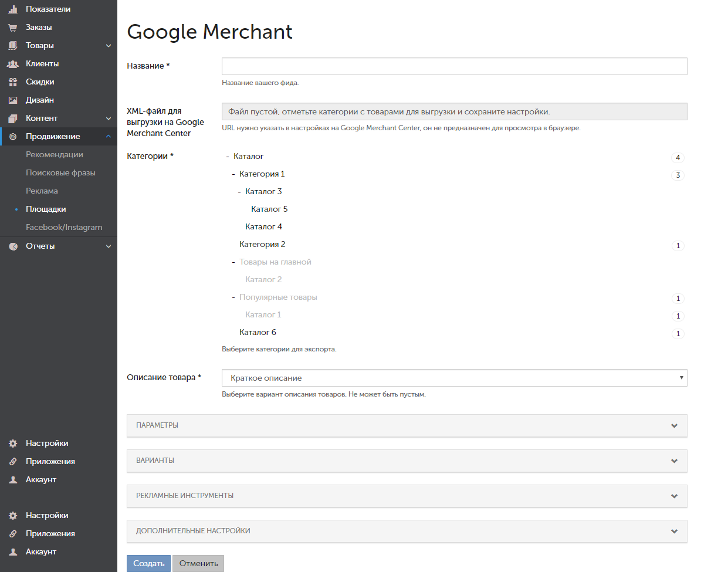Expand the ПАРАМЕТРЫ section
This screenshot has height=572, width=728.
tap(407, 425)
